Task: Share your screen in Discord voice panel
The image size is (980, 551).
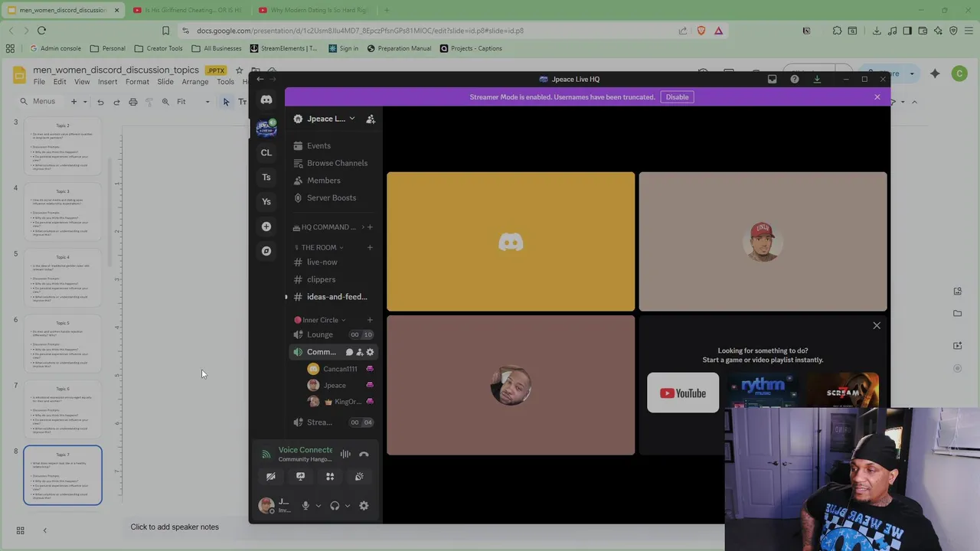Action: [x=300, y=477]
